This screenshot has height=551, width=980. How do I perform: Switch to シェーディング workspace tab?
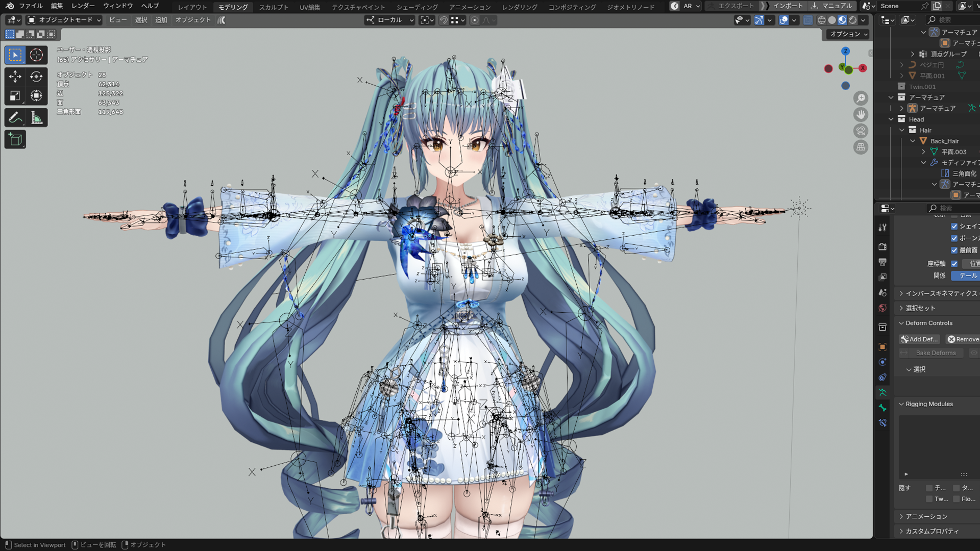(x=417, y=7)
